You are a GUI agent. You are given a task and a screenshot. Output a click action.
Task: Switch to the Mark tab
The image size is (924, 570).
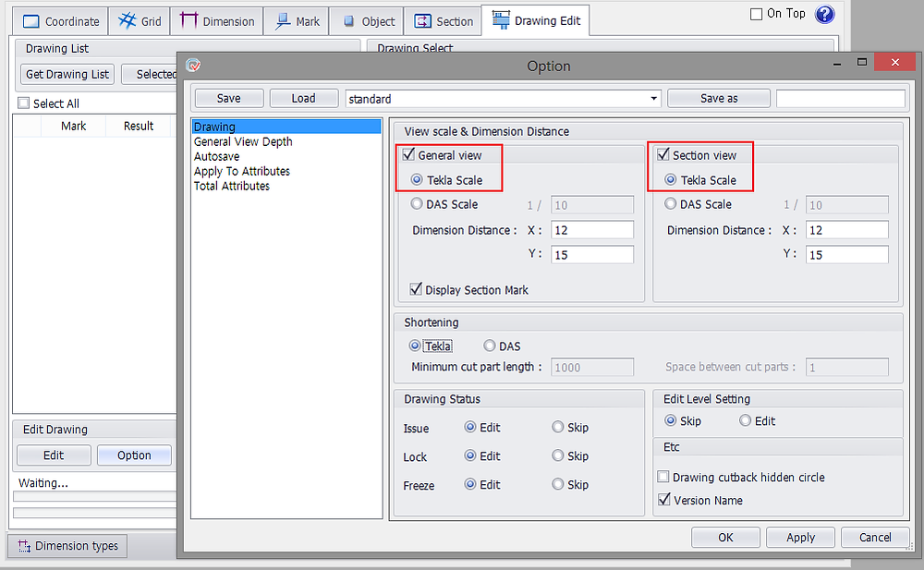tap(297, 21)
